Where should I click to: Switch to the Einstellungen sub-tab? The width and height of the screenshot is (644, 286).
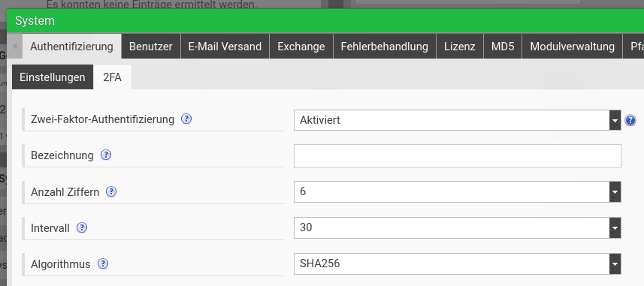tap(52, 77)
